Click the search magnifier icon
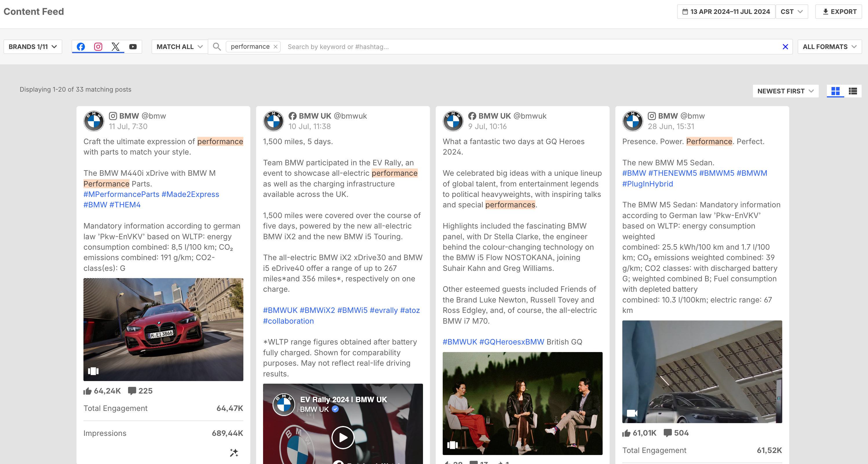This screenshot has height=464, width=868. (x=217, y=46)
